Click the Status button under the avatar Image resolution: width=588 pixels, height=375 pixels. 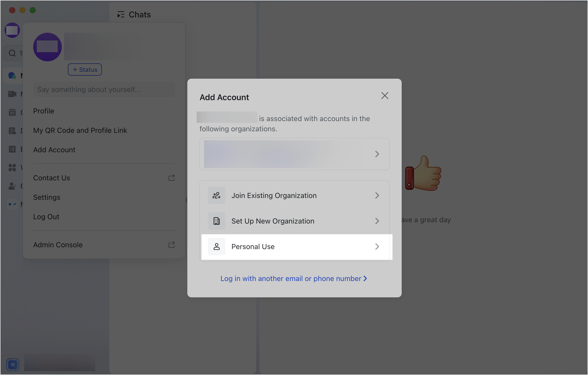pyautogui.click(x=85, y=69)
